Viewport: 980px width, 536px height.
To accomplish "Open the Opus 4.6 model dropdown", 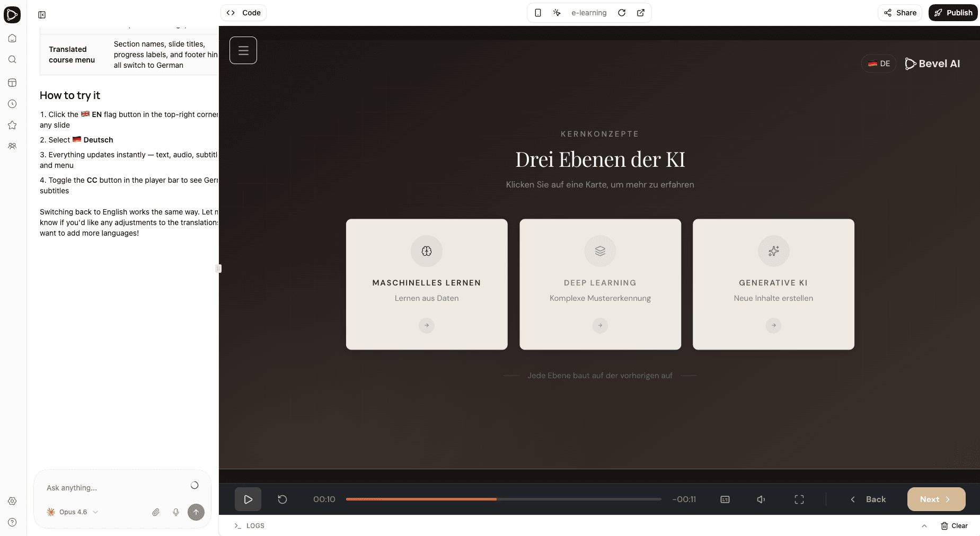I will pos(73,512).
